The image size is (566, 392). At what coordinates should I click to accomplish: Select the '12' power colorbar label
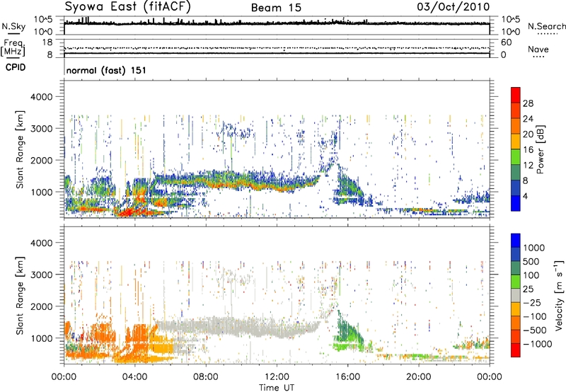[x=528, y=166]
